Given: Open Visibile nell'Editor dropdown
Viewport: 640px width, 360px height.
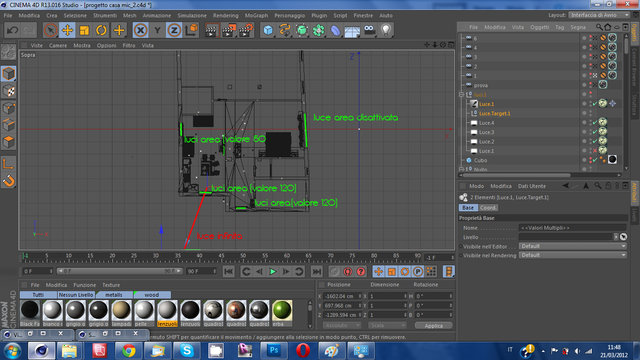Looking at the screenshot, I should point(573,246).
